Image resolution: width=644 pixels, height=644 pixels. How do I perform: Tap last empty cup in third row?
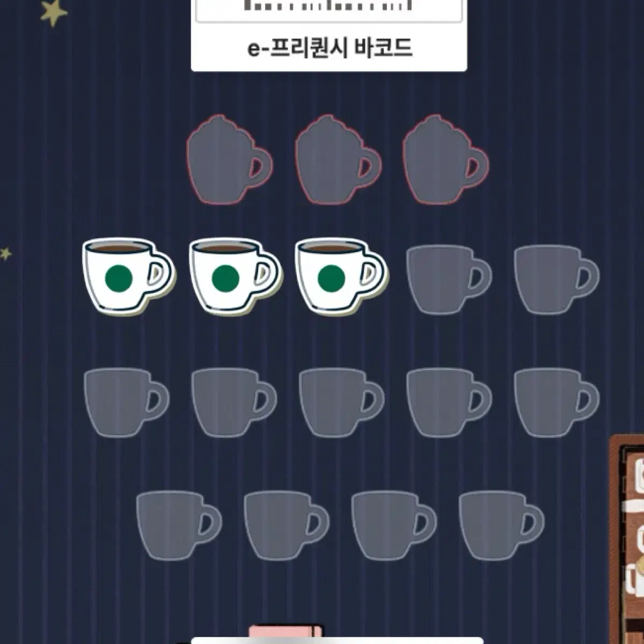557,402
